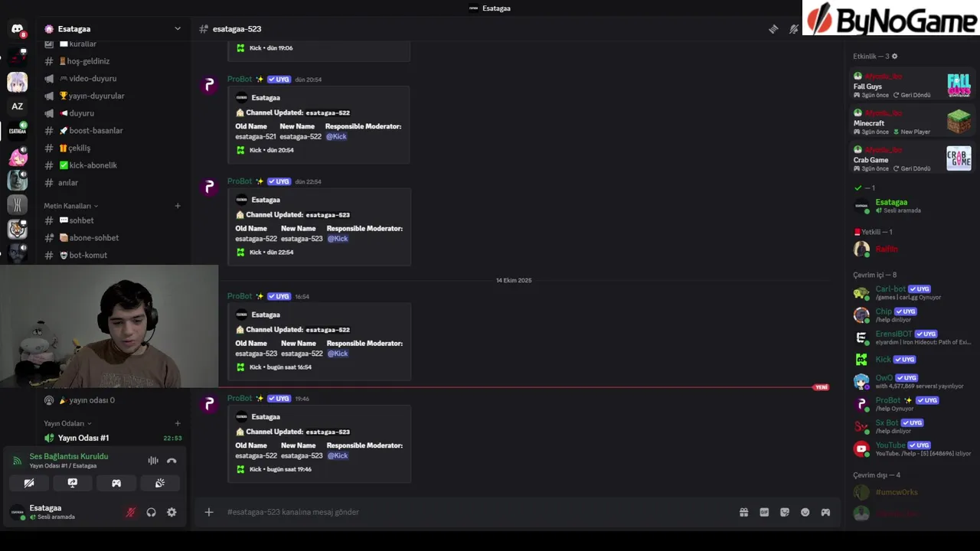Click the @Kick mention in latest message
Screen dimensions: 980x551
click(338, 455)
